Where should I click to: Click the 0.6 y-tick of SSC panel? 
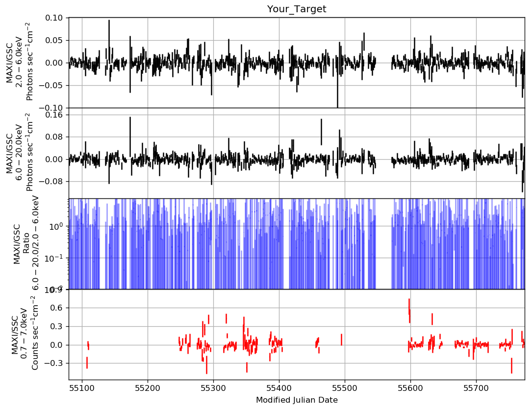tap(56, 308)
